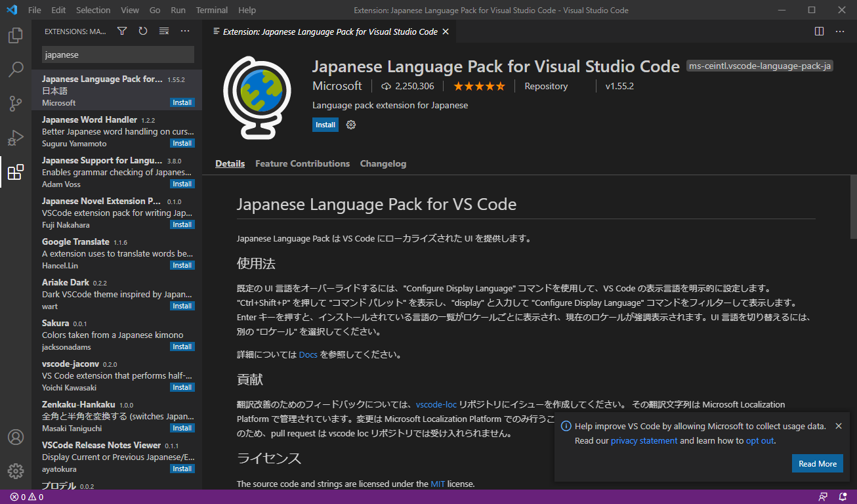Screen dimensions: 857x504
Task: Switch to the Feature Contributions tab
Action: pos(303,163)
